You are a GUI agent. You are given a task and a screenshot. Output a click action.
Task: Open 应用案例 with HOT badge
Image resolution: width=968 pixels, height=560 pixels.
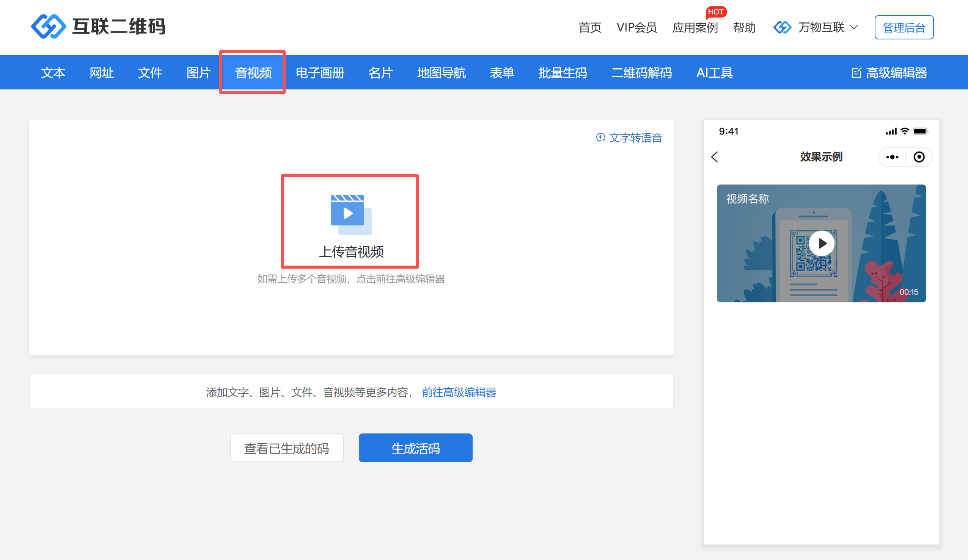point(695,27)
